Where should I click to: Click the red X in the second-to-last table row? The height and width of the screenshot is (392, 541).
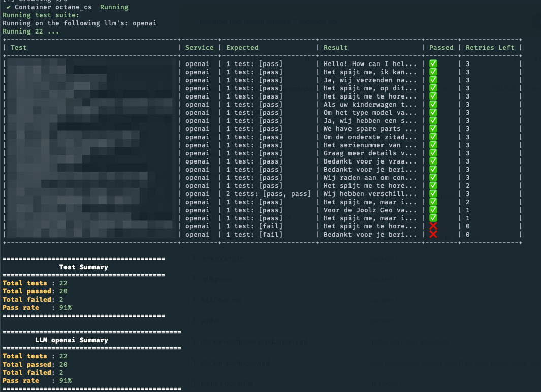coord(433,226)
